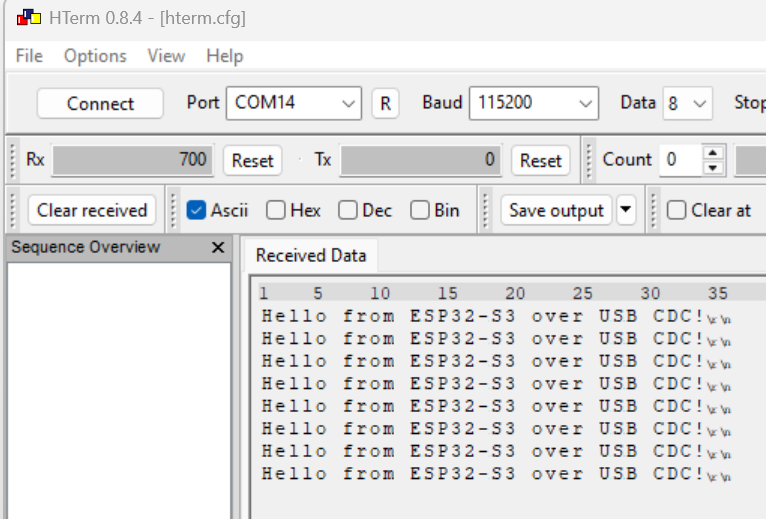Image resolution: width=766 pixels, height=519 pixels.
Task: Uncheck the Ascii display checkbox
Action: pos(197,210)
